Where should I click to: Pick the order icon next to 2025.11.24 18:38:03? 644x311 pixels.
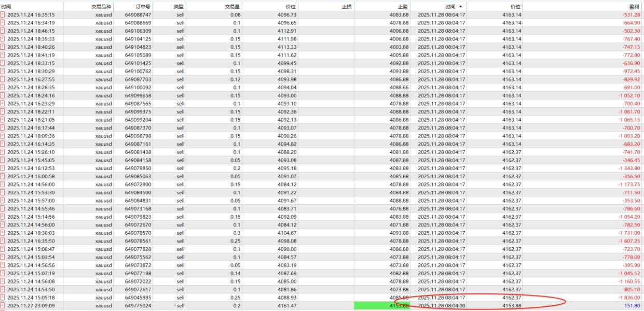click(3, 233)
